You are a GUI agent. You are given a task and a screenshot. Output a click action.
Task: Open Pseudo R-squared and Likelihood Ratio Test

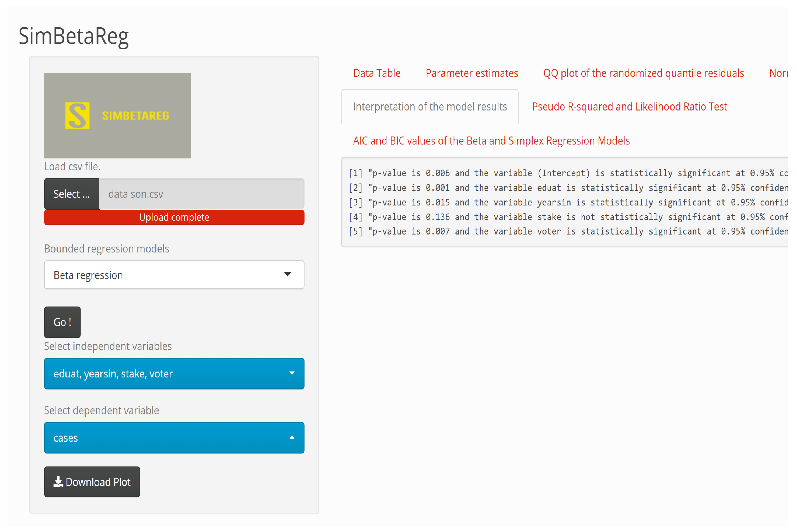pyautogui.click(x=629, y=107)
